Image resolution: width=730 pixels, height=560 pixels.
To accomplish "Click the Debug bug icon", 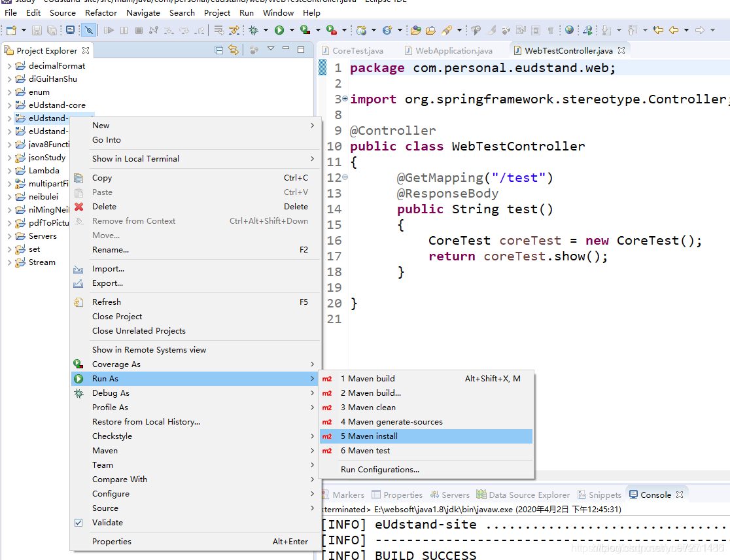I will coord(253,30).
